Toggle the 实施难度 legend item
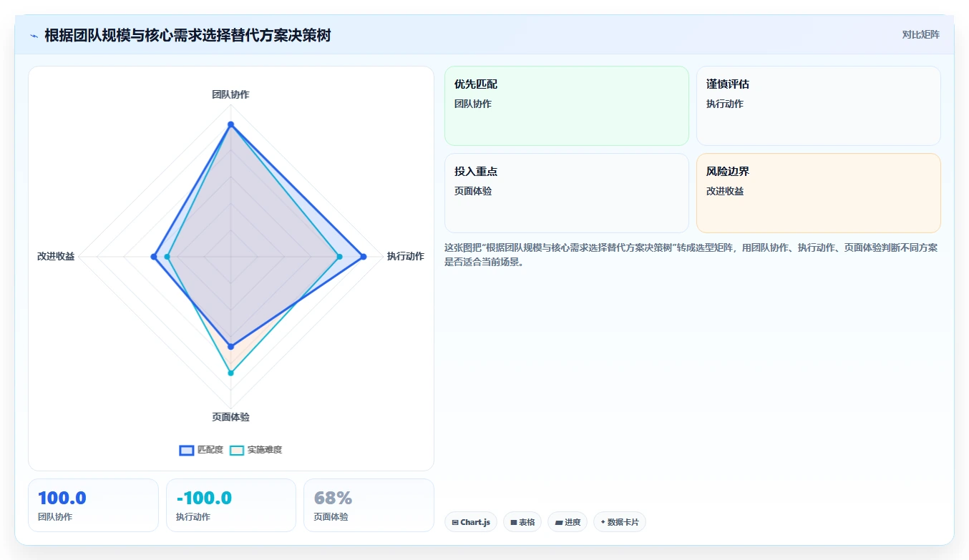The image size is (969, 560). (255, 450)
